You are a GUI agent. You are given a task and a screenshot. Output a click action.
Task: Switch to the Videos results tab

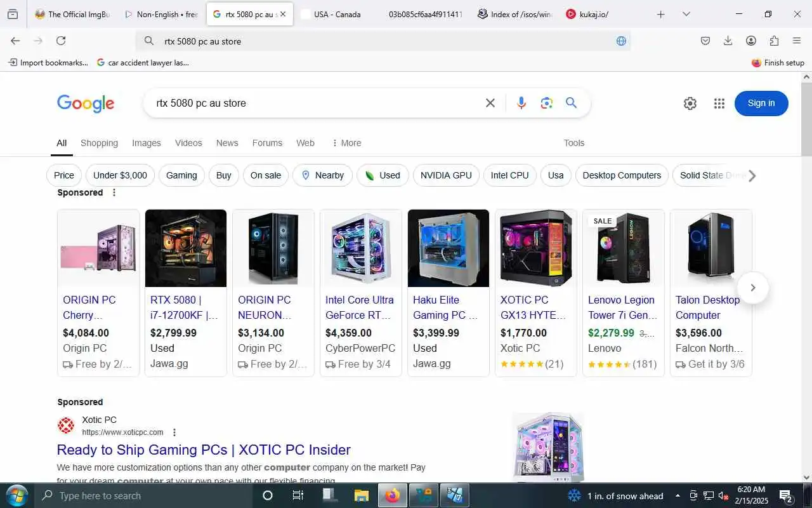click(188, 143)
